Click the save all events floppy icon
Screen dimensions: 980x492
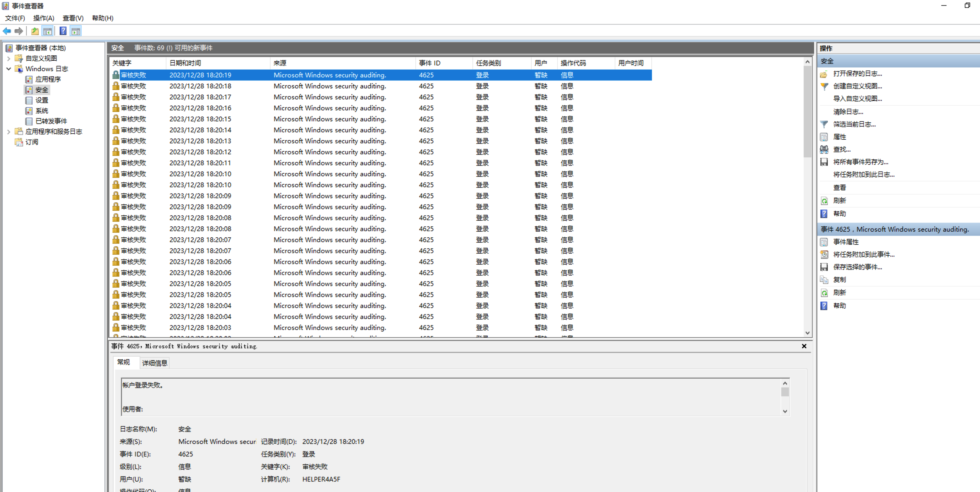(x=824, y=162)
